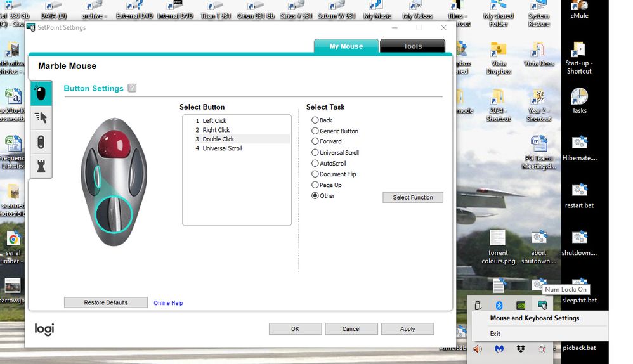Click the alarm clock tray icon
633x364 pixels.
pos(542,348)
